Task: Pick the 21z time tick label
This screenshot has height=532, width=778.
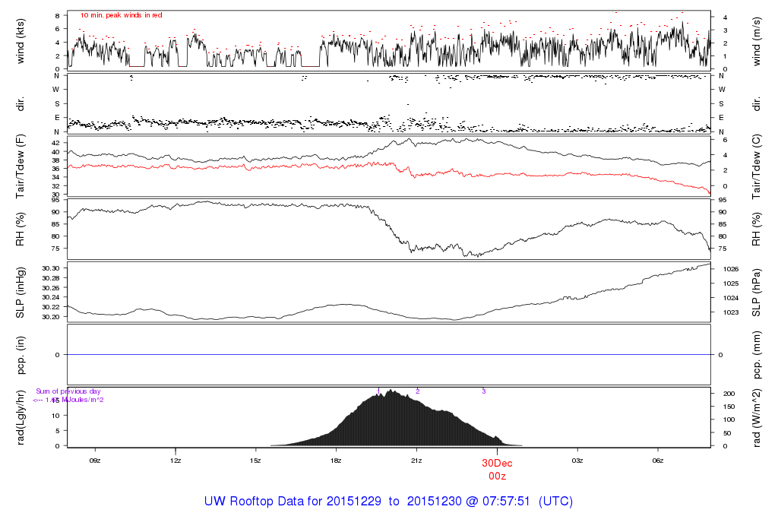Action: tap(416, 461)
